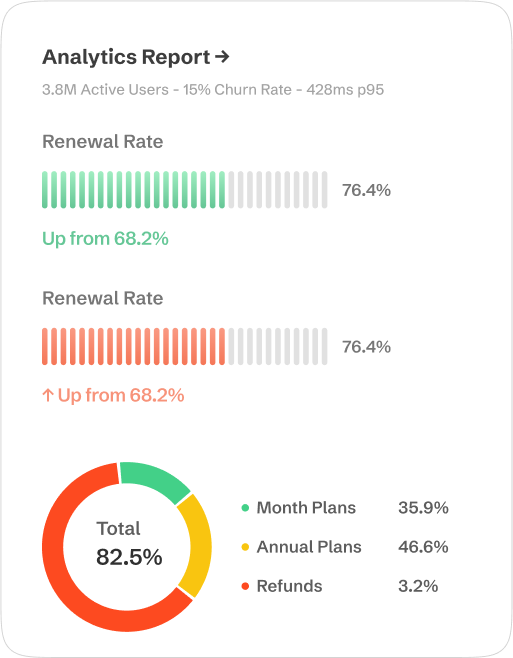Select the Annual Plans legend label

pyautogui.click(x=309, y=547)
